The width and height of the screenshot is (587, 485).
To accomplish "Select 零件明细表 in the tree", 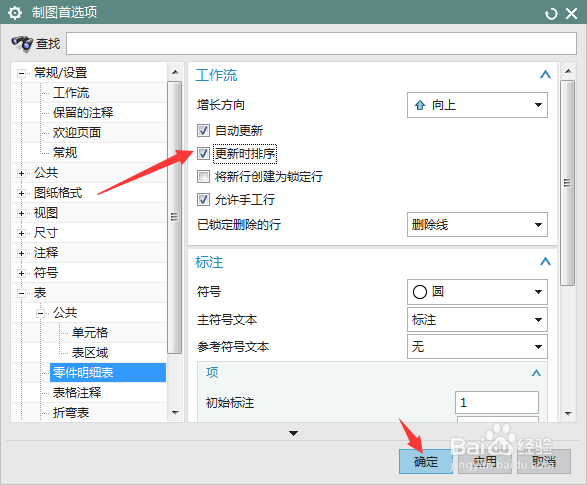I will (x=108, y=372).
